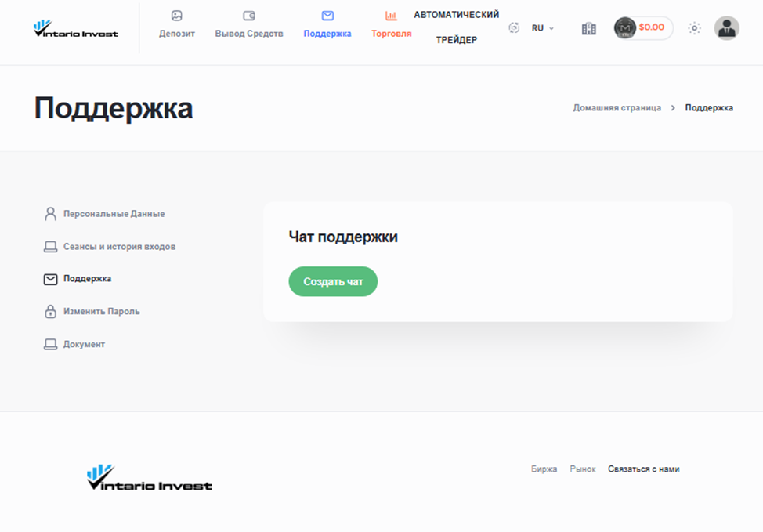Select the chart icon above Торговля
This screenshot has height=532, width=763.
pyautogui.click(x=391, y=16)
